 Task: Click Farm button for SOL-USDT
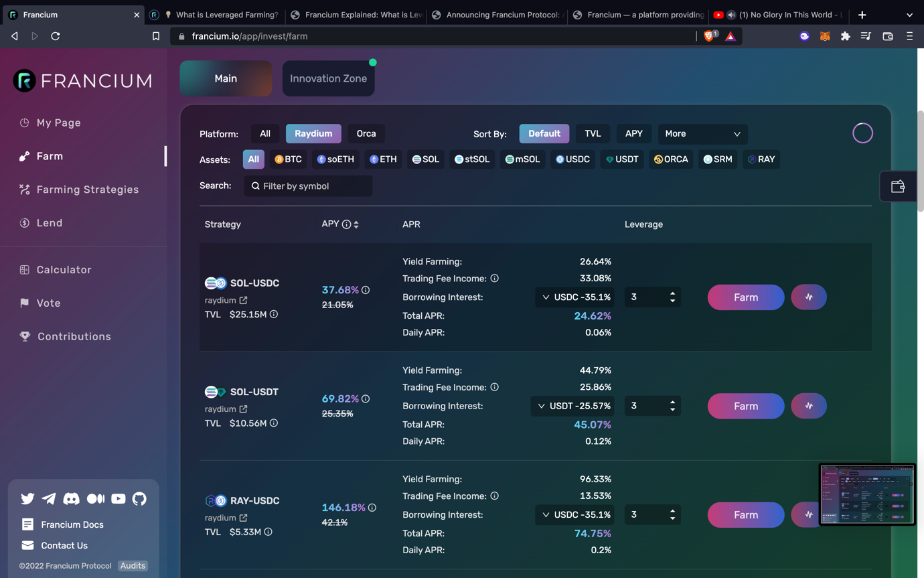tap(746, 406)
